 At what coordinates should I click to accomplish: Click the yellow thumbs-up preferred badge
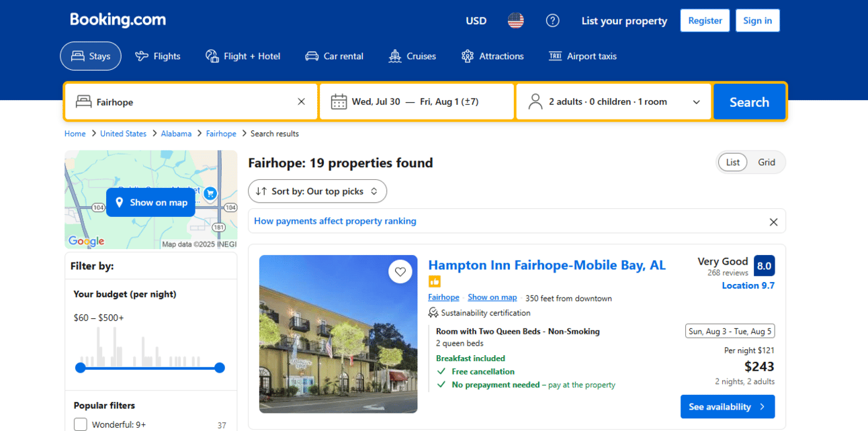click(x=435, y=281)
